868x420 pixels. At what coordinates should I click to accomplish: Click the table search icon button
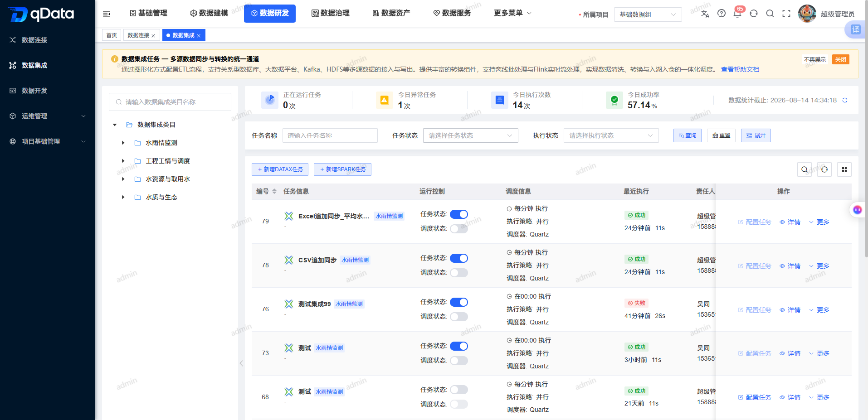tap(805, 169)
